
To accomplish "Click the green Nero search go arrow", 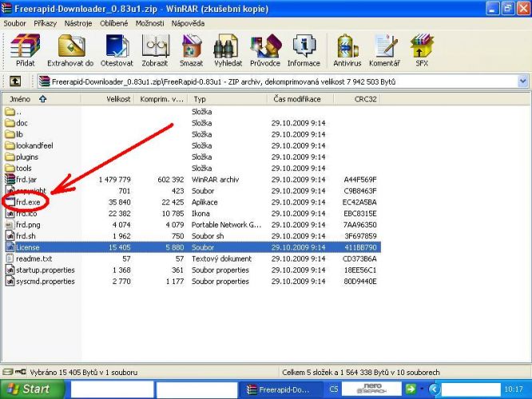I will (x=411, y=389).
